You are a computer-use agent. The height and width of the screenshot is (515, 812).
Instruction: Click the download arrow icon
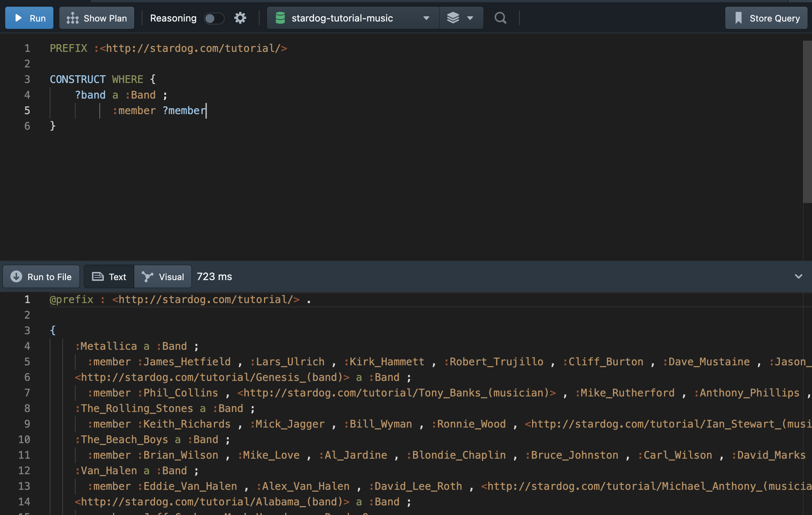pyautogui.click(x=16, y=276)
